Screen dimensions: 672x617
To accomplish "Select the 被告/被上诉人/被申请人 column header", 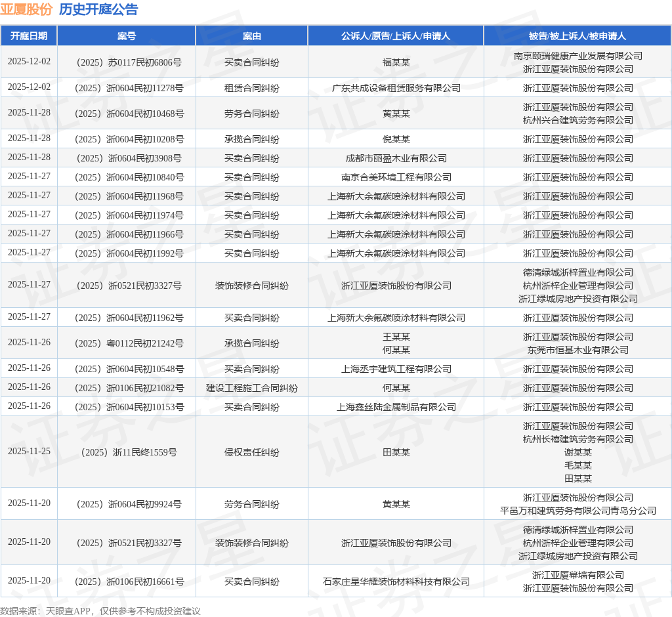I will pos(577,36).
